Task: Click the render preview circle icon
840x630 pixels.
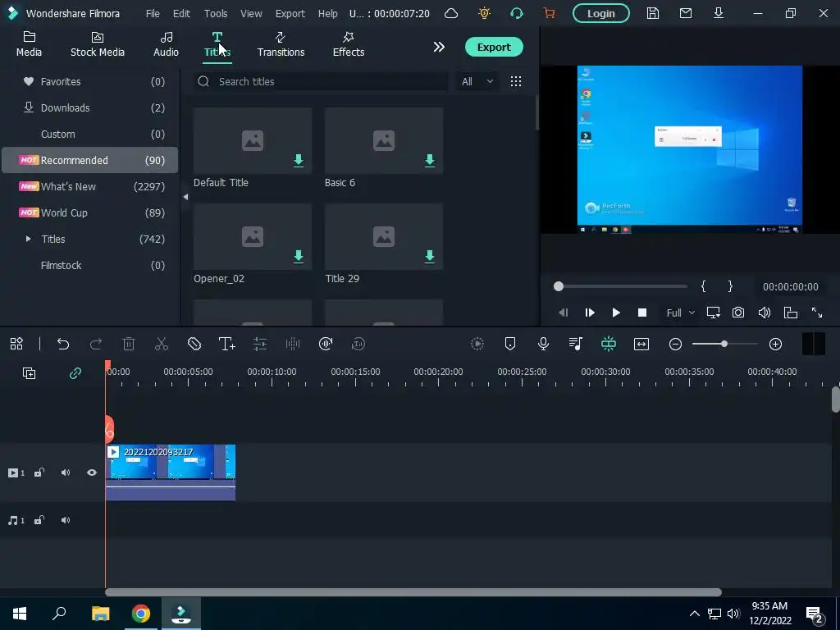Action: pyautogui.click(x=477, y=344)
